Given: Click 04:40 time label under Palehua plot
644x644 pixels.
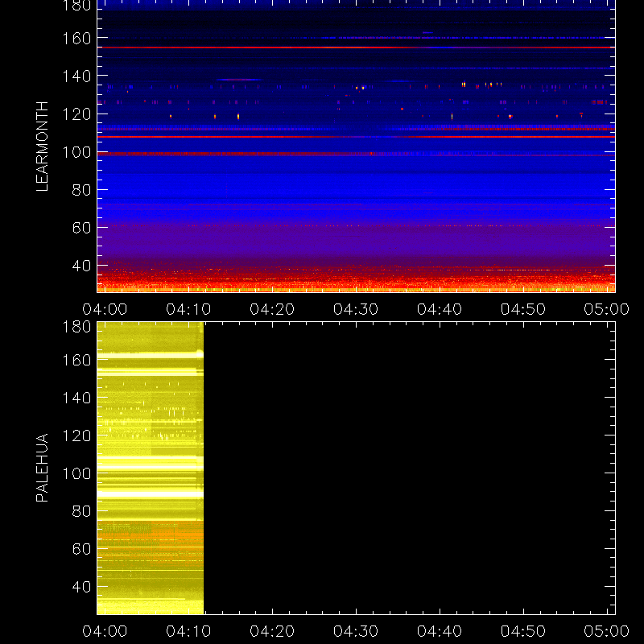Looking at the screenshot, I should pyautogui.click(x=440, y=631).
